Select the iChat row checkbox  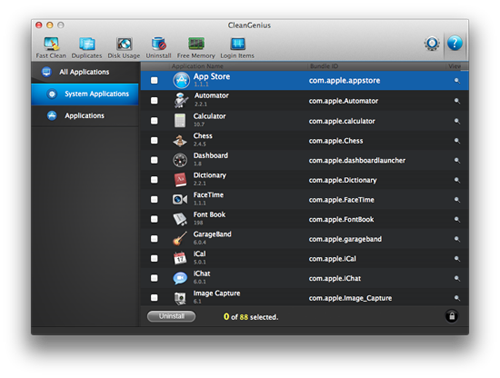coord(154,278)
